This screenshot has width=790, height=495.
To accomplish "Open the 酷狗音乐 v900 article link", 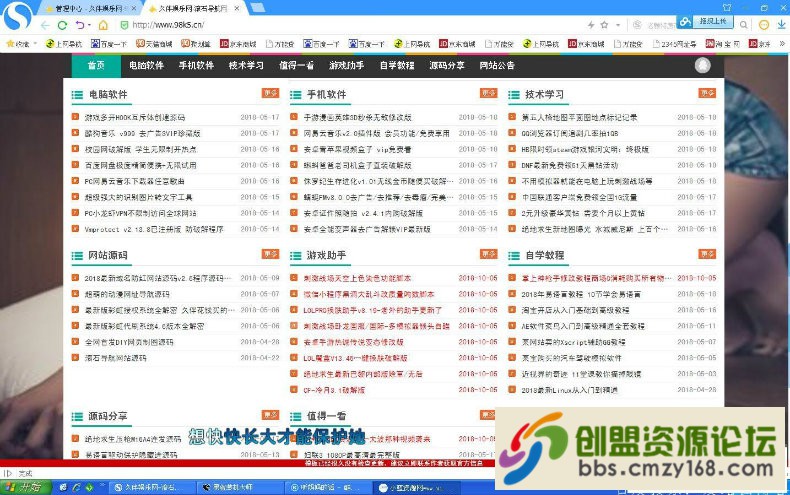I will [x=143, y=134].
